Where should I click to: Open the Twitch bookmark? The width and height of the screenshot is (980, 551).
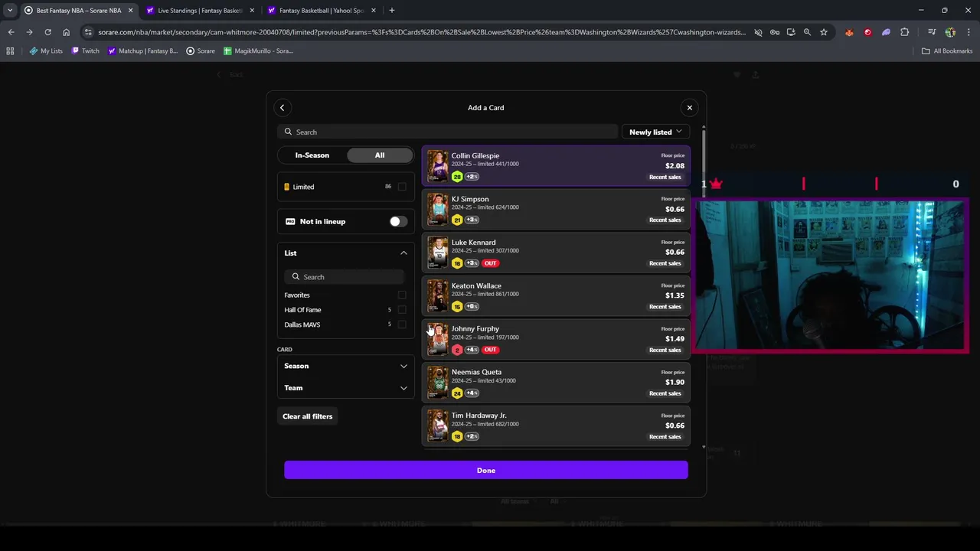[x=86, y=51]
